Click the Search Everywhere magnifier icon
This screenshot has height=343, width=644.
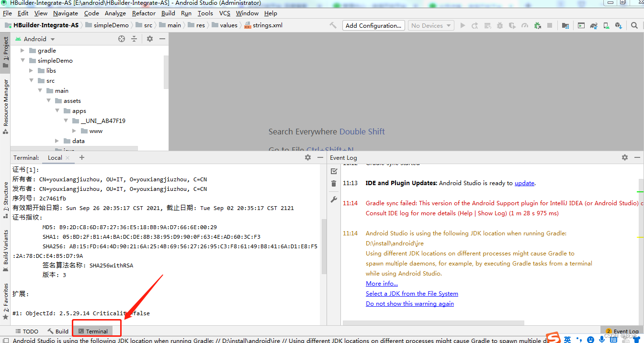coord(634,25)
